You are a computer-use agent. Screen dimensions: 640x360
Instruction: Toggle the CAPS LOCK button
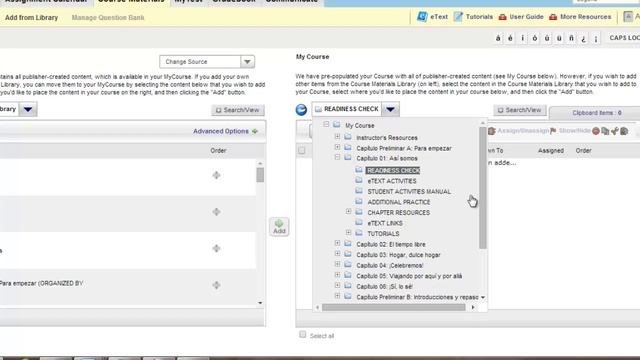click(623, 38)
